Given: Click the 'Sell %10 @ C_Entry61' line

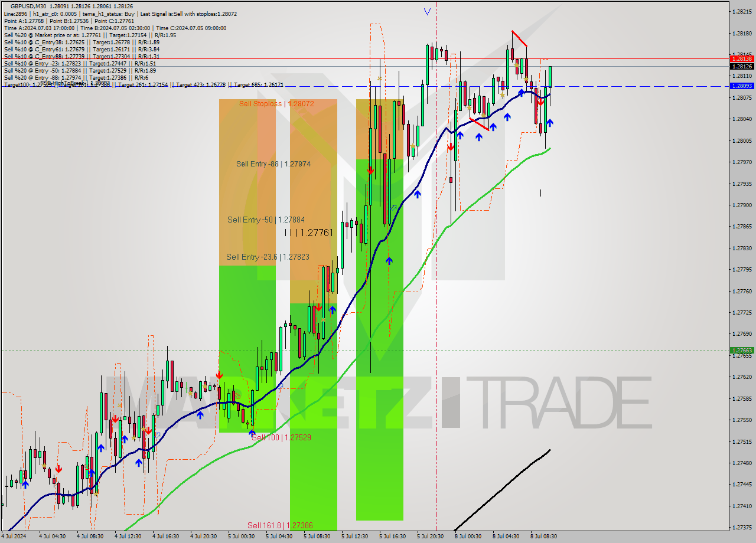Looking at the screenshot, I should (82, 49).
